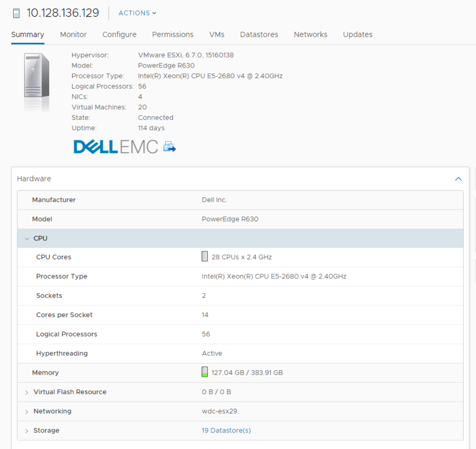Click the Memory usage bar indicator

[204, 372]
